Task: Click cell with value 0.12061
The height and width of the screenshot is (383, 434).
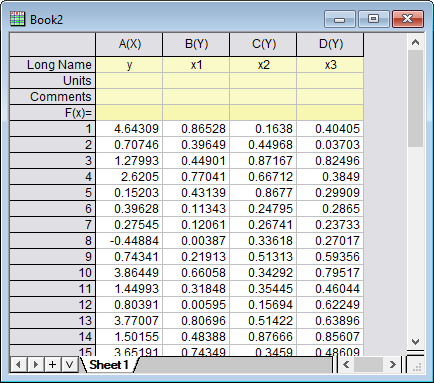Action: (x=196, y=225)
